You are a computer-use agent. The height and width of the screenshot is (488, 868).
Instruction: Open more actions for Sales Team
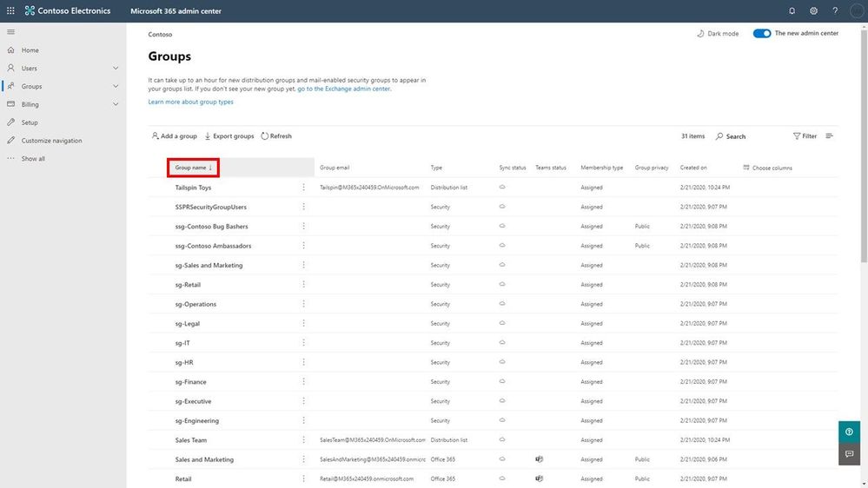303,440
